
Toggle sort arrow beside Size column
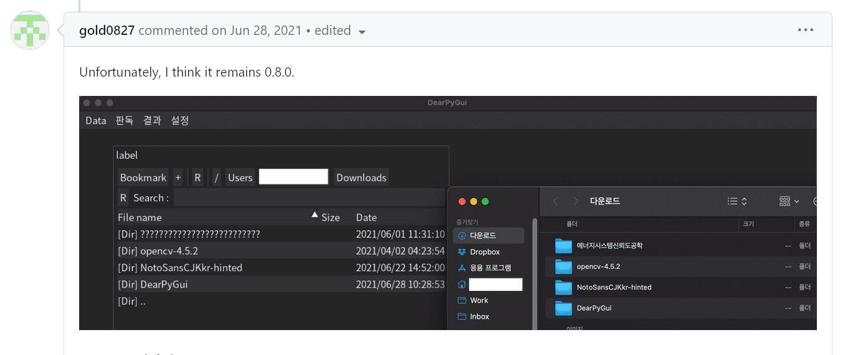[x=315, y=215]
